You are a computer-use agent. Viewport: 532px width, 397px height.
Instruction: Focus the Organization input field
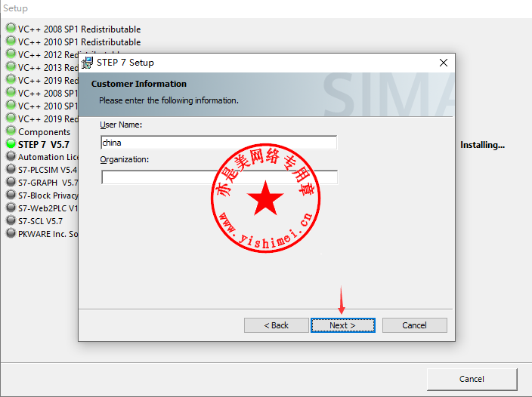pos(219,177)
